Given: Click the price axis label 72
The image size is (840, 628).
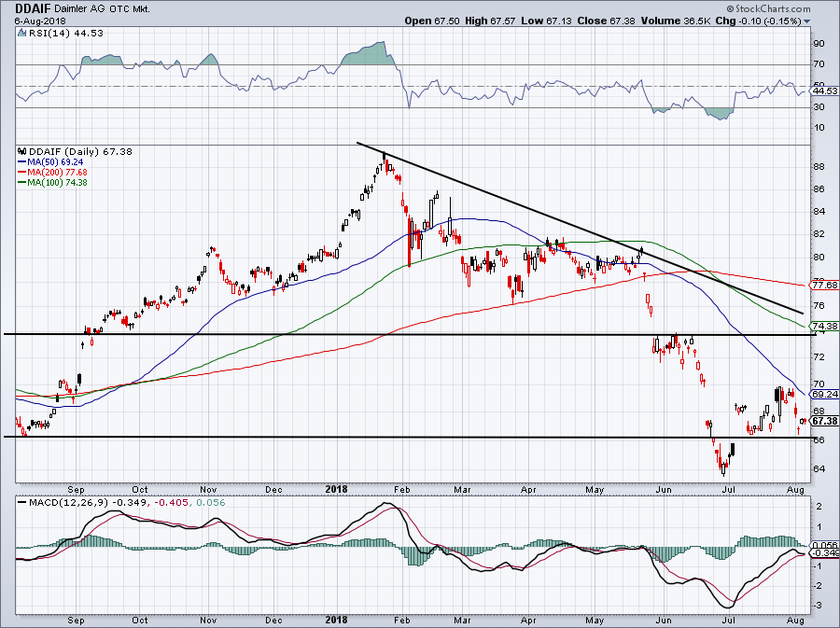Looking at the screenshot, I should 819,356.
